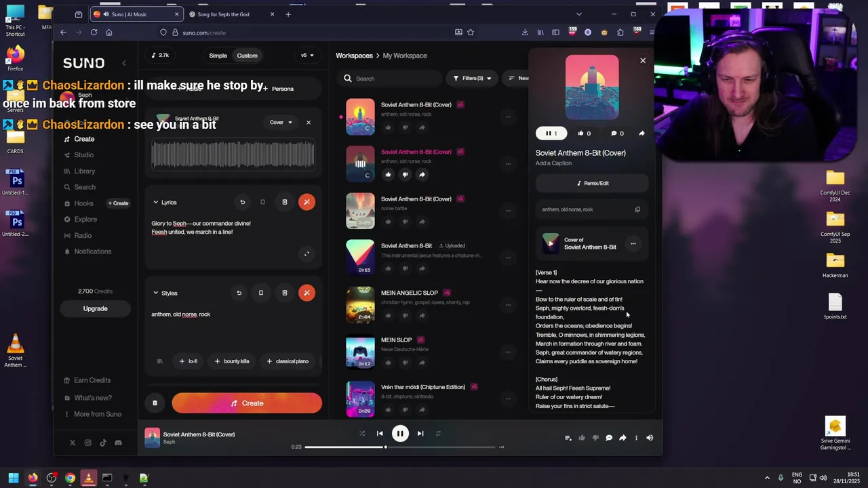Viewport: 868px width, 488px height.
Task: Pause playback in the player bar
Action: (400, 434)
